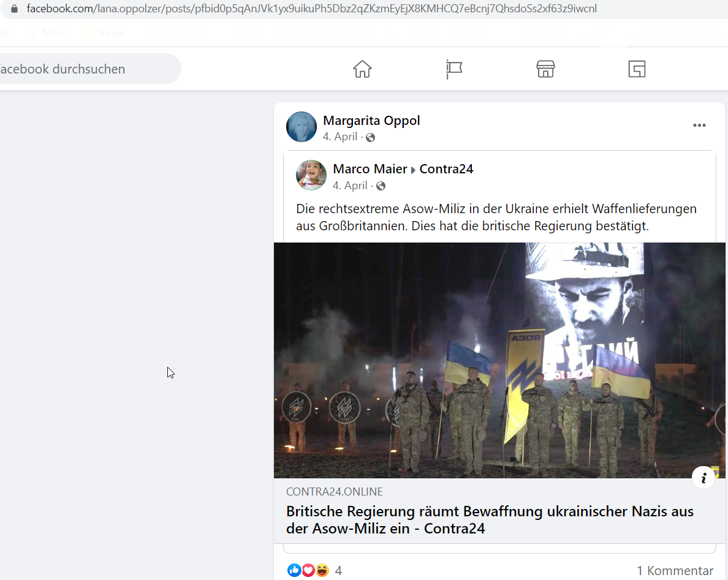Open the Asow-Miliz article preview image

point(499,360)
